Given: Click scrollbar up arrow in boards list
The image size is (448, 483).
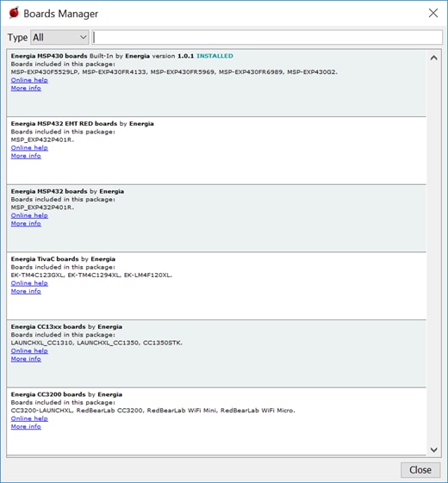Looking at the screenshot, I should click(434, 58).
